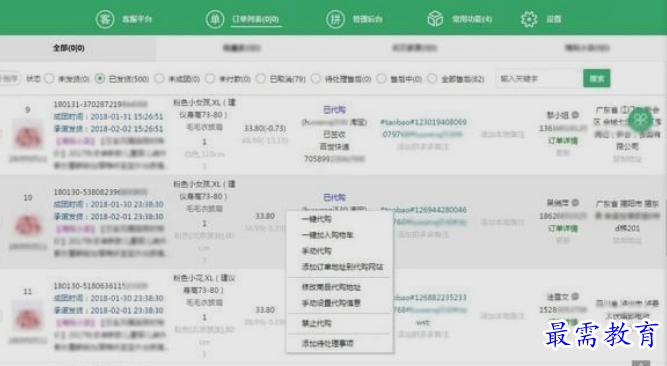The width and height of the screenshot is (667, 366).
Task: Click the 倒序 sort button at the left edge
Action: pos(9,78)
